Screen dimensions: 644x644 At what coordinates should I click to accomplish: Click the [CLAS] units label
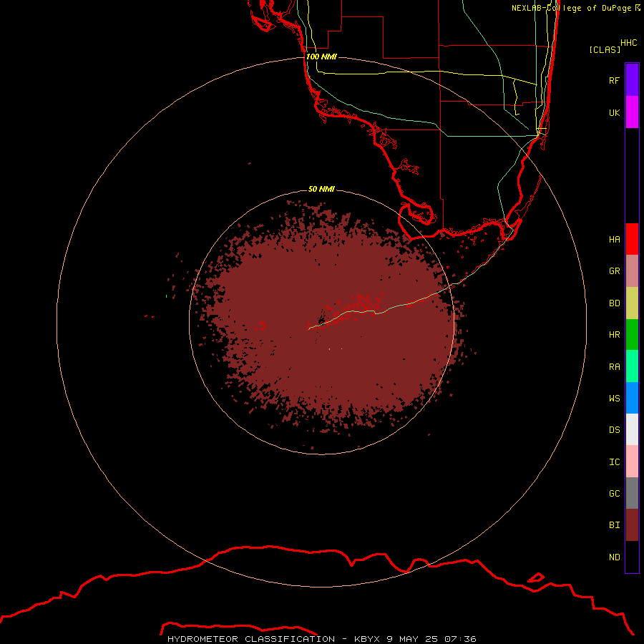click(x=605, y=49)
